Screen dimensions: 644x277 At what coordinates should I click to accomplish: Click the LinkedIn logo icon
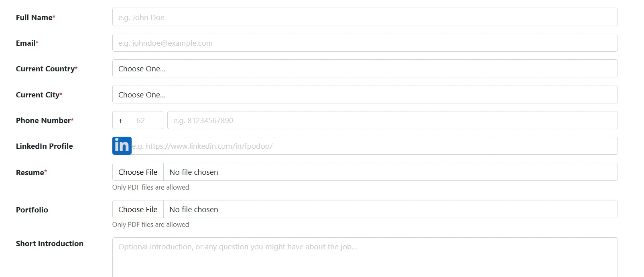click(122, 146)
